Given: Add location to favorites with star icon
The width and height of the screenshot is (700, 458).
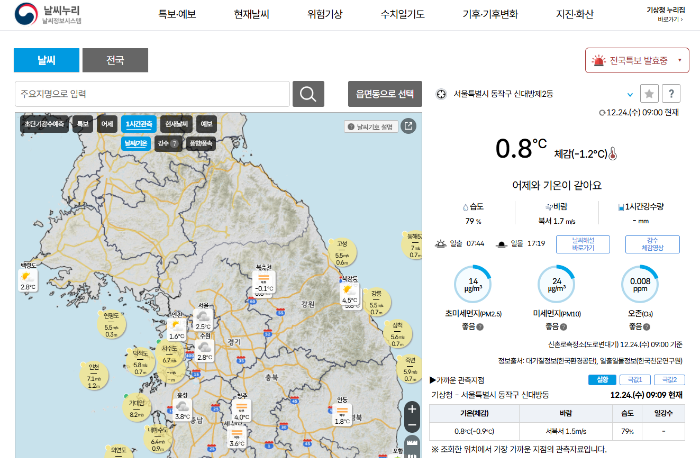Looking at the screenshot, I should click(649, 94).
